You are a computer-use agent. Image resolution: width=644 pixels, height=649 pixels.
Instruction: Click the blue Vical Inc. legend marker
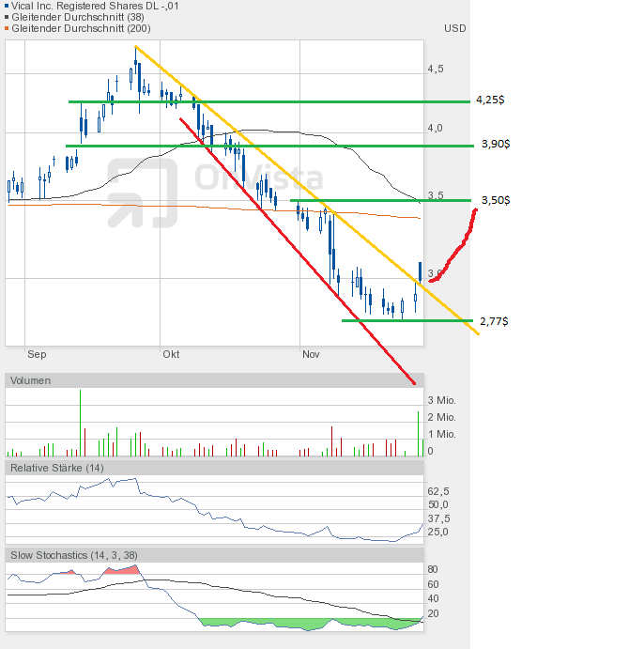pyautogui.click(x=8, y=6)
